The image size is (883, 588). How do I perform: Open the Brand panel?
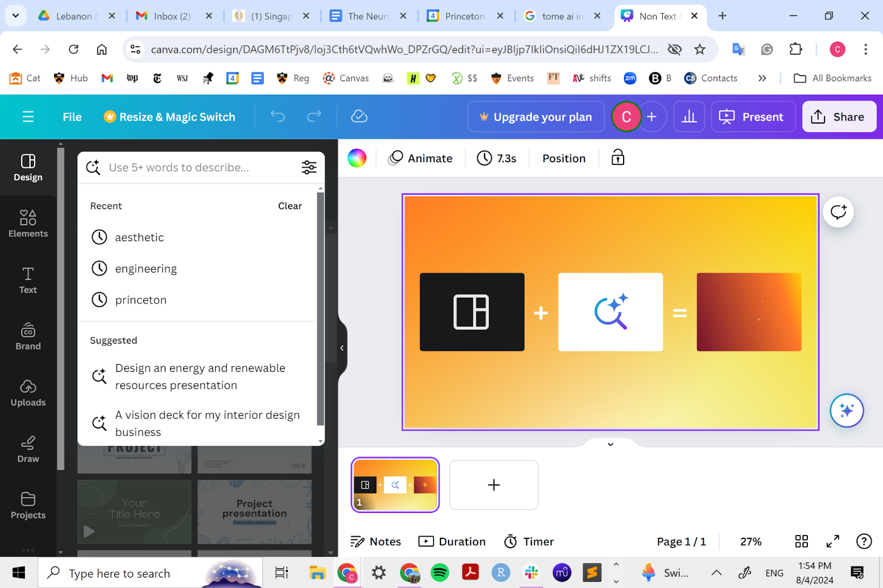(x=28, y=336)
